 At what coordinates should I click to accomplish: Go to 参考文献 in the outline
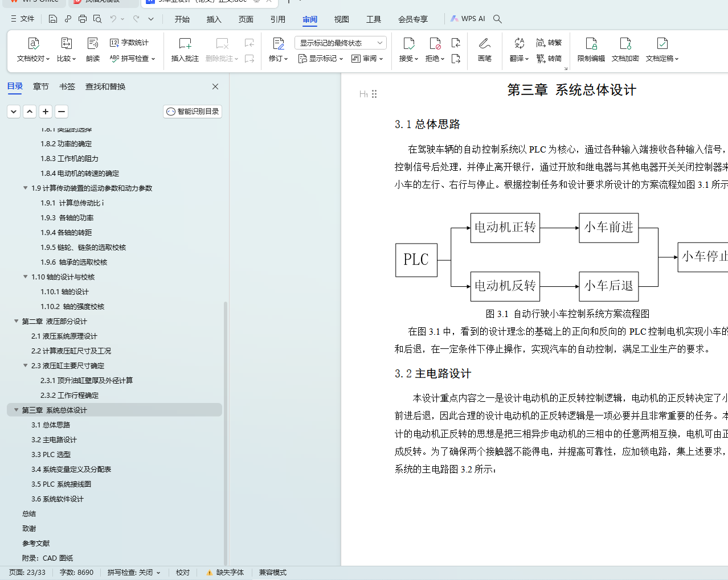(36, 543)
